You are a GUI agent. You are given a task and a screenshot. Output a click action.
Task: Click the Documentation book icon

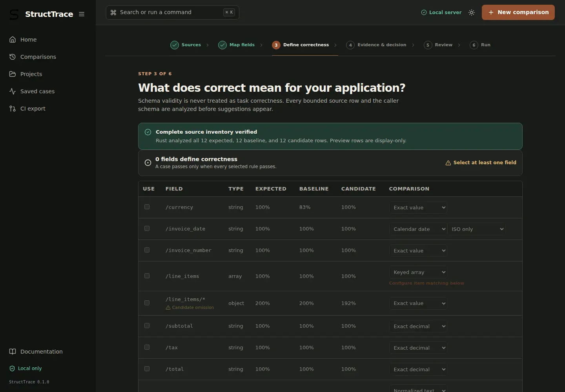coord(13,352)
